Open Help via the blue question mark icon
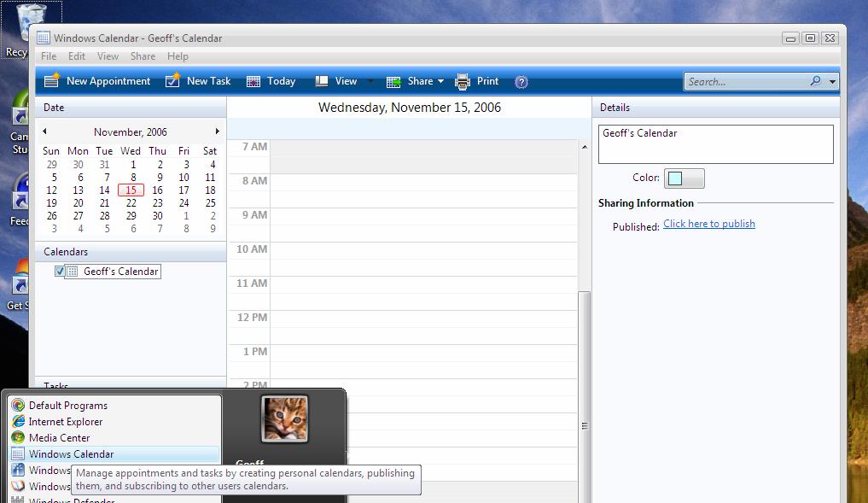 (x=521, y=82)
